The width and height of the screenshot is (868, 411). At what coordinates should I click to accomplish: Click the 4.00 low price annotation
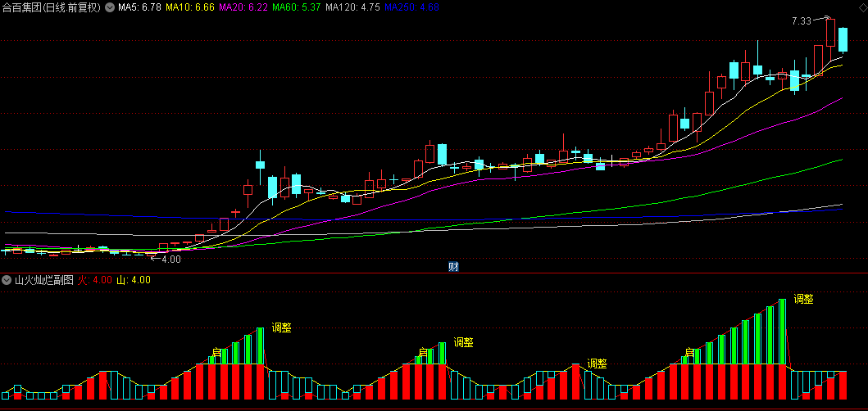171,259
